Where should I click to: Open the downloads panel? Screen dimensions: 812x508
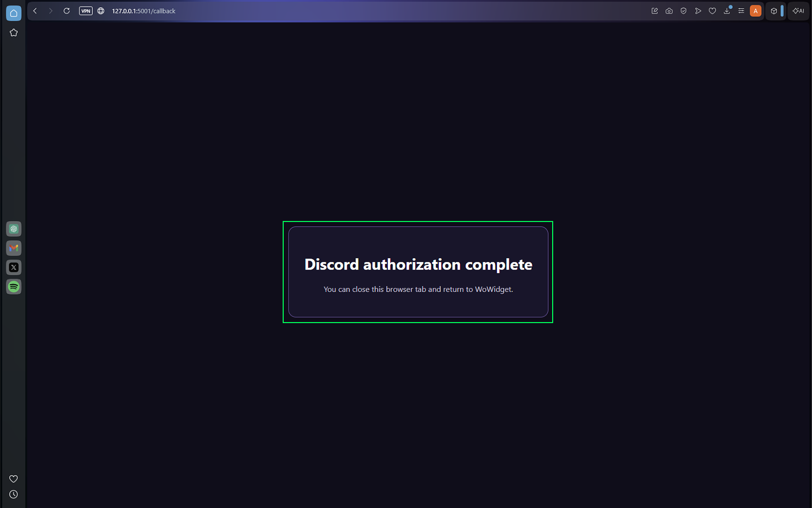point(727,11)
